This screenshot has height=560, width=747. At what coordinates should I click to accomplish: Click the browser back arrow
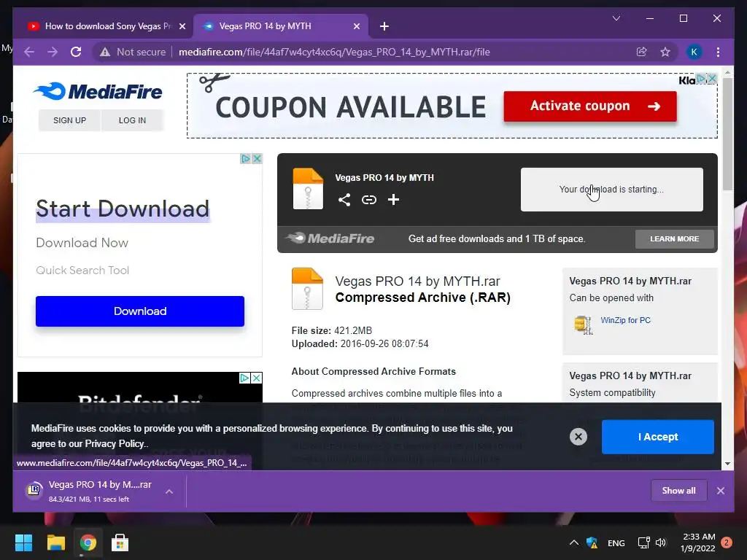pyautogui.click(x=29, y=52)
